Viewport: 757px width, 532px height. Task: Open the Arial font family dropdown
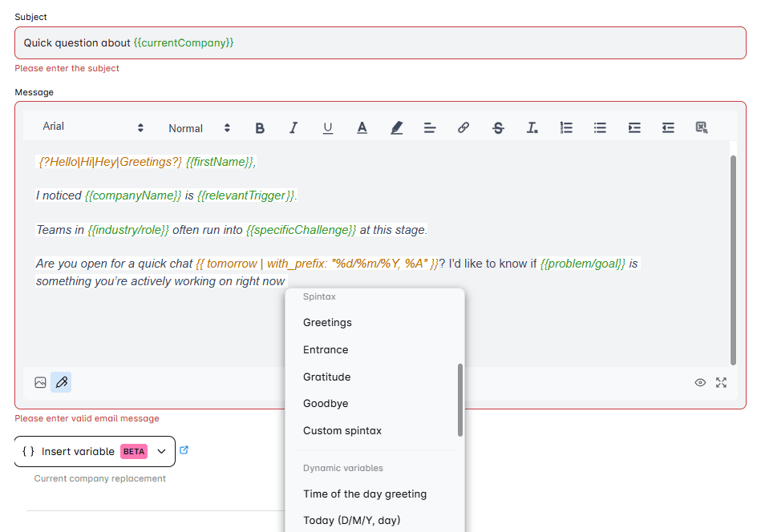point(92,127)
